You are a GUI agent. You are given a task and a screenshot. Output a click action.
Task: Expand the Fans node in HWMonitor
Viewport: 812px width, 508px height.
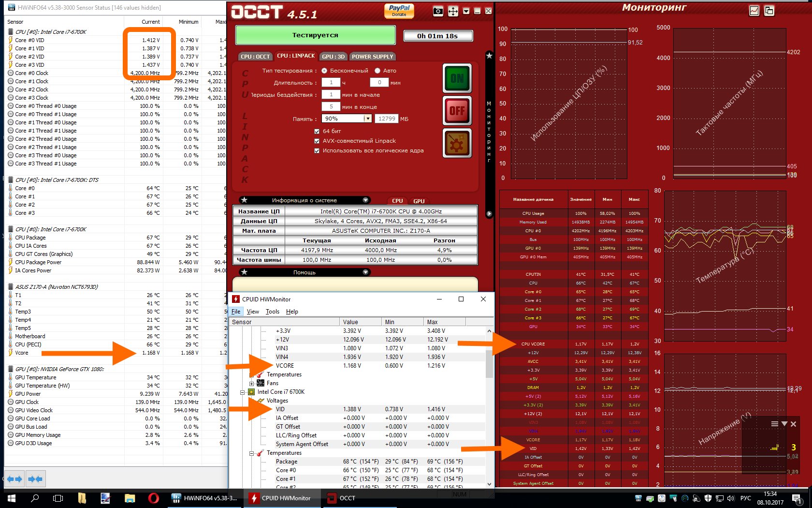[251, 383]
